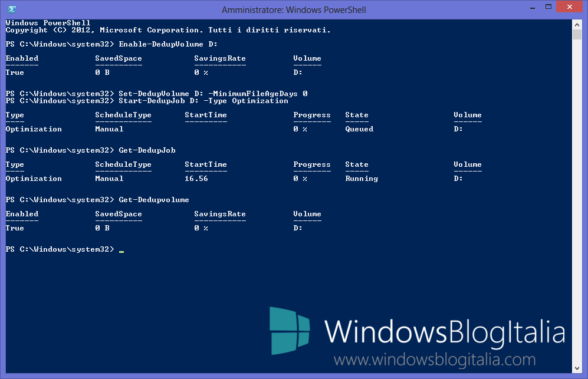Minimize the PowerShell window

(532, 8)
